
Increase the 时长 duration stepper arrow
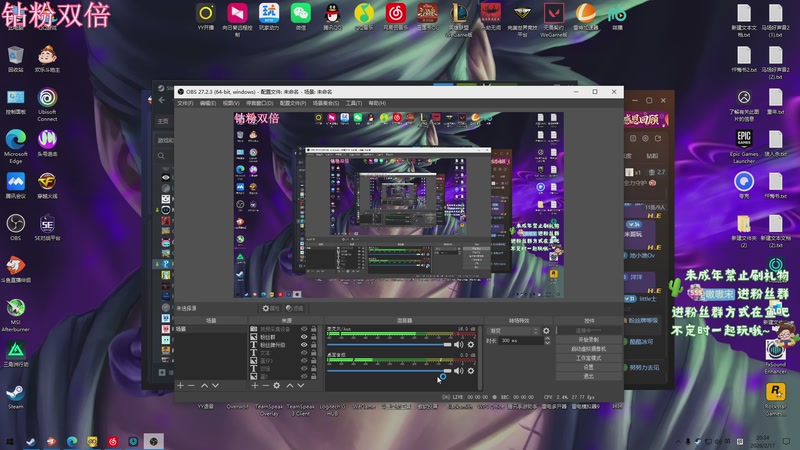[547, 338]
